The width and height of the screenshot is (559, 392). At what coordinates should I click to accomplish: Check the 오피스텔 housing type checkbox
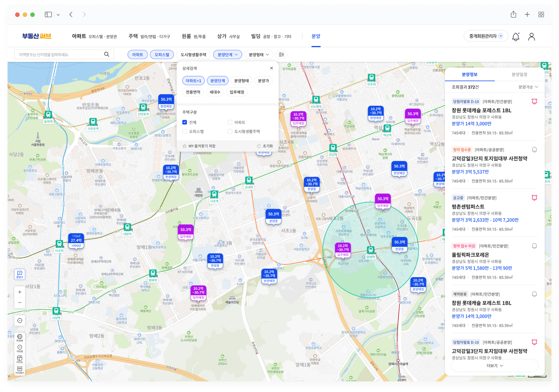coord(185,131)
